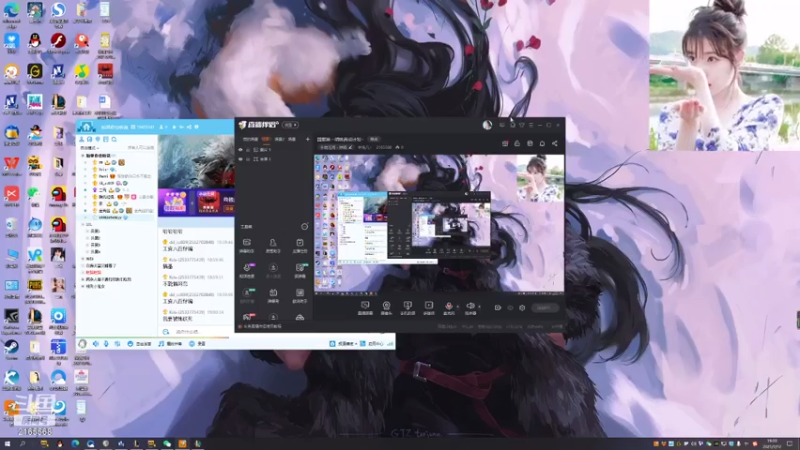Open the profile avatar in the streaming app title bar
Screen dimensions: 800x450
coord(487,125)
